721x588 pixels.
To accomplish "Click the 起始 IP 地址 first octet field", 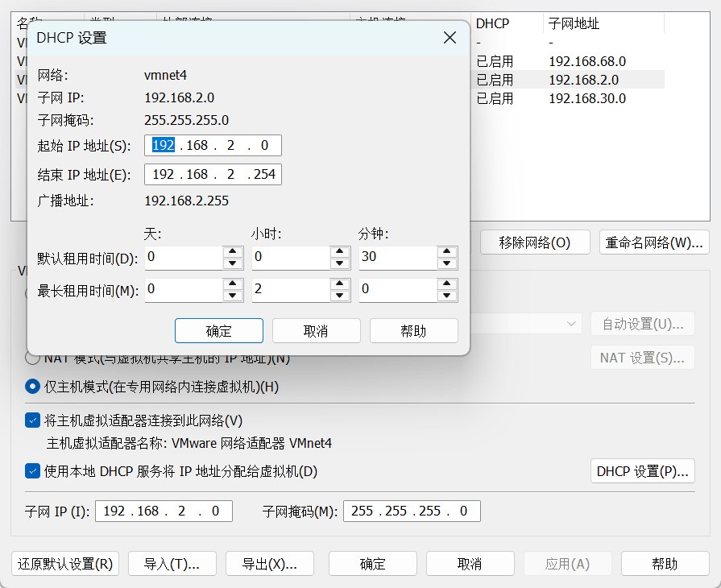I will pos(164,145).
